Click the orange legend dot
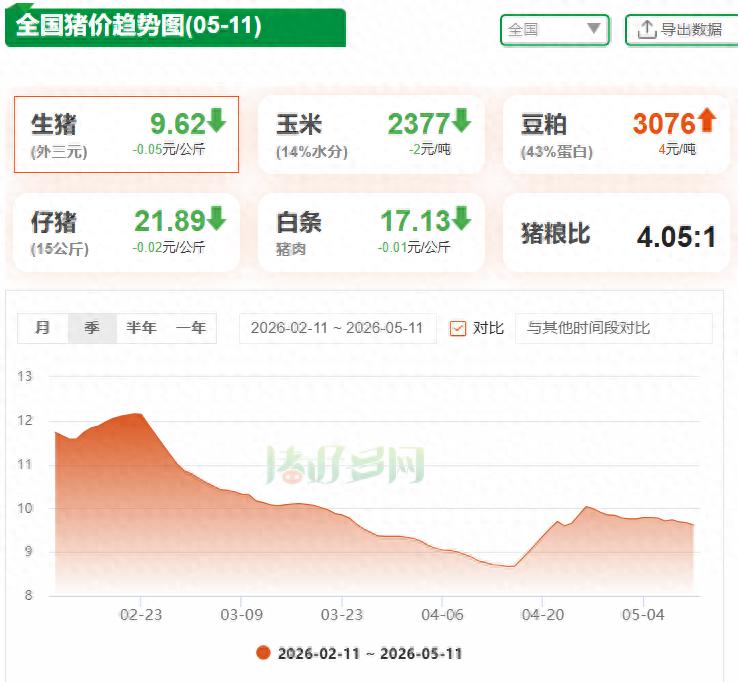 point(263,653)
